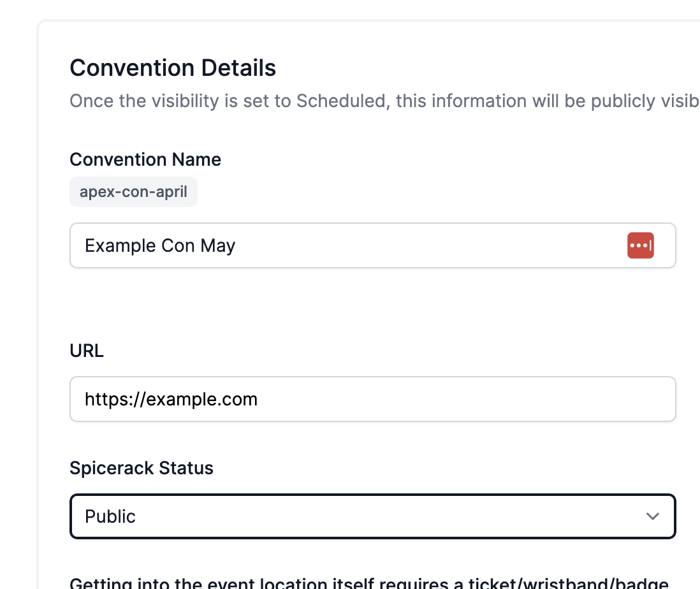This screenshot has width=700, height=589.
Task: Click into the URL input field
Action: [x=372, y=399]
